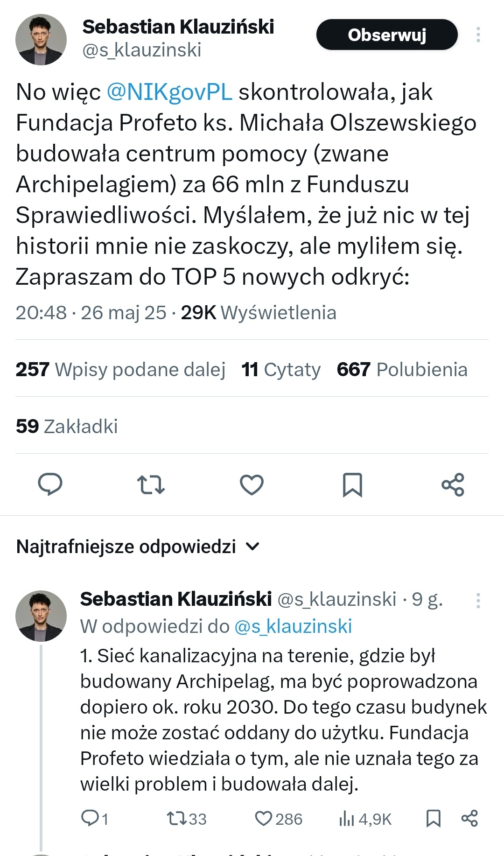Screen dimensions: 504x856
Task: Bookmark the reply about Sieć kanalizacyjna
Action: click(434, 818)
